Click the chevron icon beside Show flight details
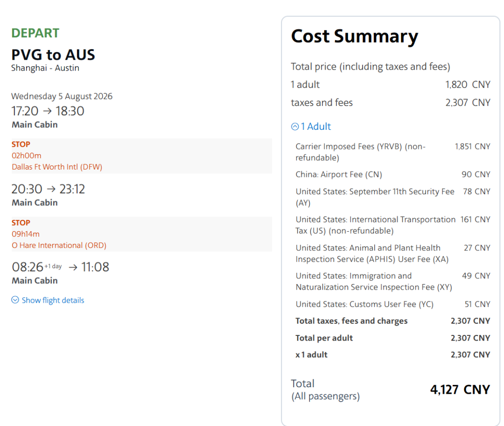Screen dimensions: 504x426 coord(15,300)
